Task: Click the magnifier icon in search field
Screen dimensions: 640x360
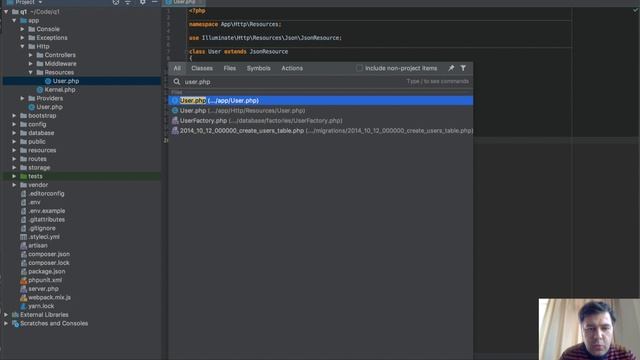Action: (x=176, y=82)
